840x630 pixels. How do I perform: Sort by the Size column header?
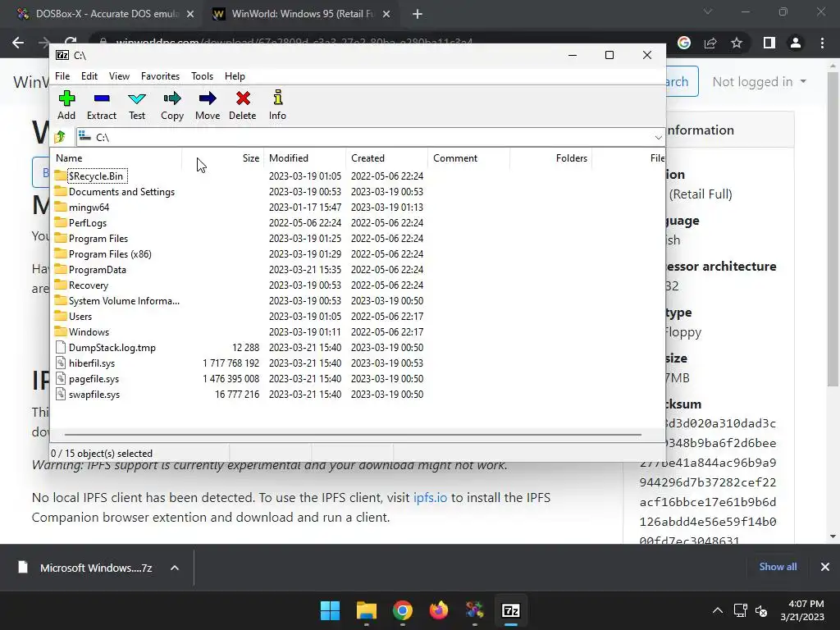click(223, 158)
